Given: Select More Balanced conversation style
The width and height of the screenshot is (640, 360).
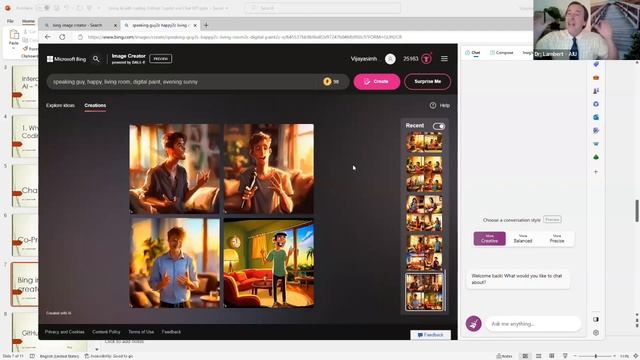Looking at the screenshot, I should 523,239.
